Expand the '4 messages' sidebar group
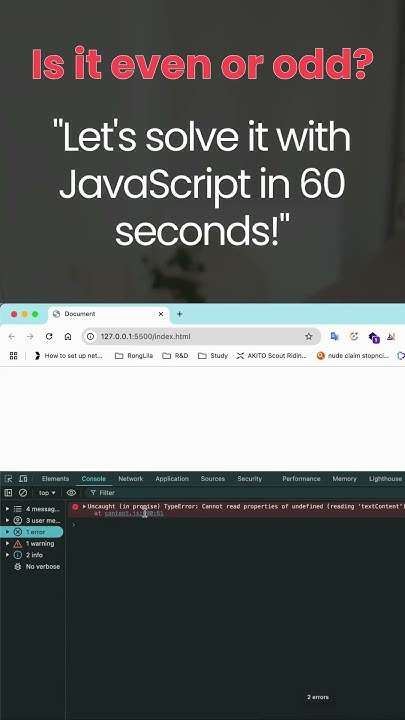 (x=7, y=509)
